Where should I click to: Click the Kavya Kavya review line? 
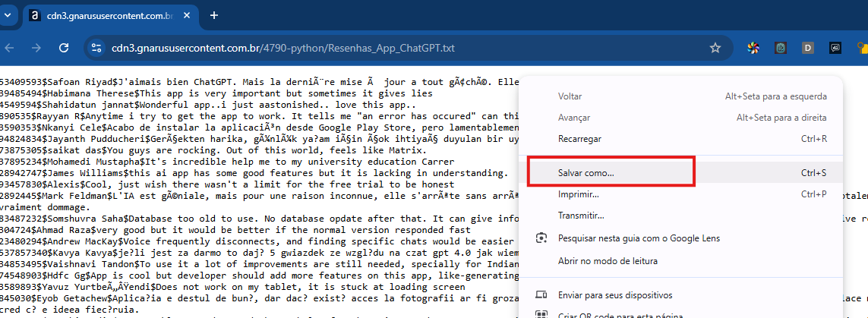(x=259, y=252)
